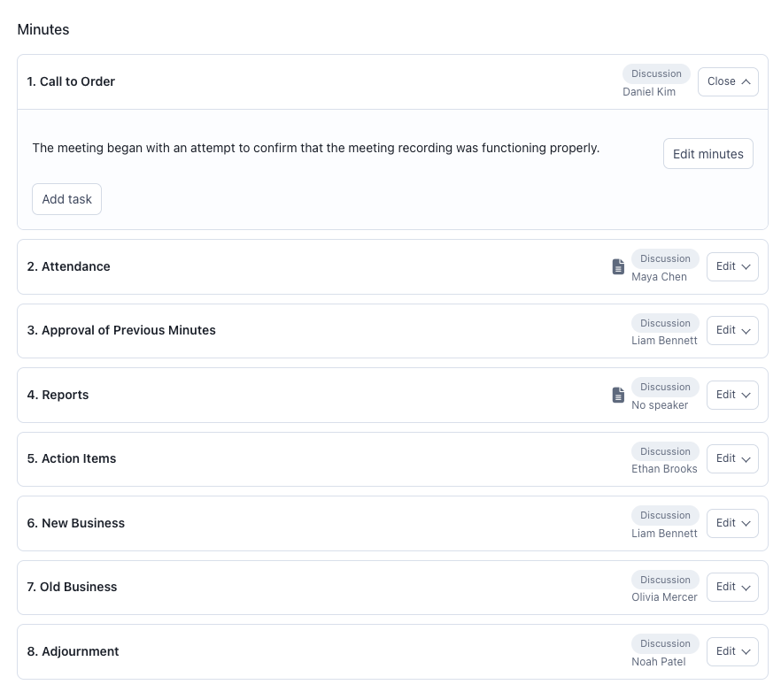
Task: Click the meeting recording minutes text
Action: click(x=316, y=149)
